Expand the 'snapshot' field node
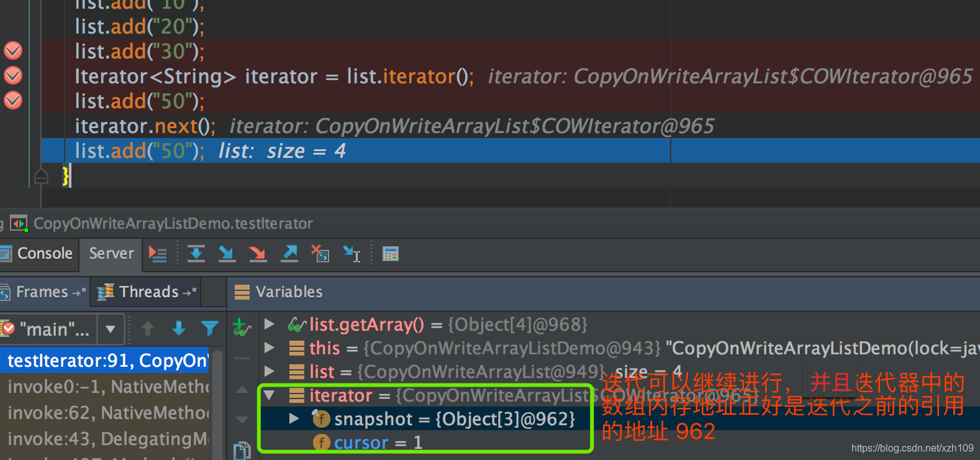The width and height of the screenshot is (980, 460). 294,418
